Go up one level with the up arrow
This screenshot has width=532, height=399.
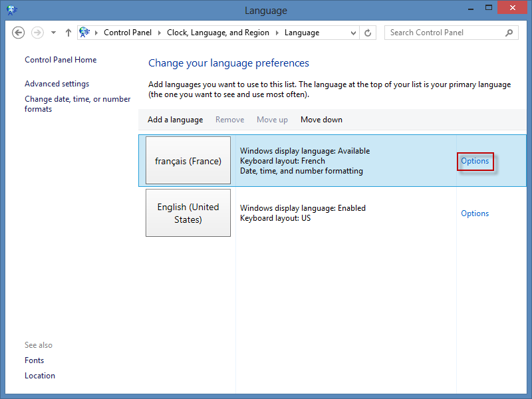(68, 33)
